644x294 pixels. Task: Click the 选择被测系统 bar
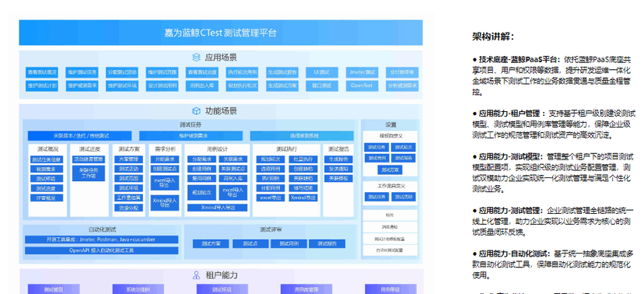[302, 136]
